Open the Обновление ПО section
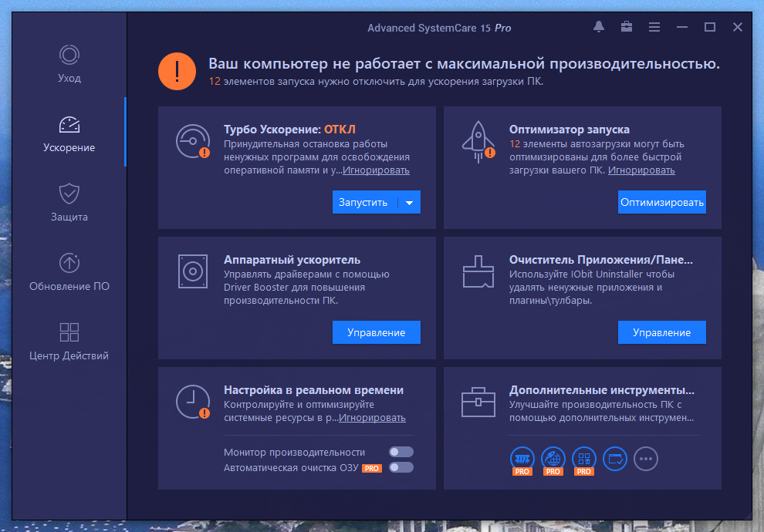The height and width of the screenshot is (532, 764). pyautogui.click(x=69, y=272)
